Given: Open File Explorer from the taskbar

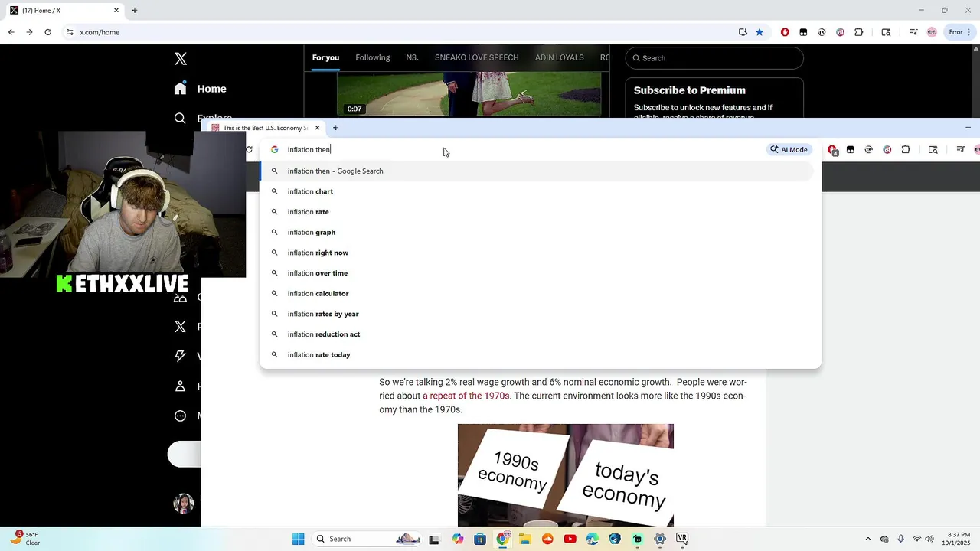Looking at the screenshot, I should click(x=525, y=539).
